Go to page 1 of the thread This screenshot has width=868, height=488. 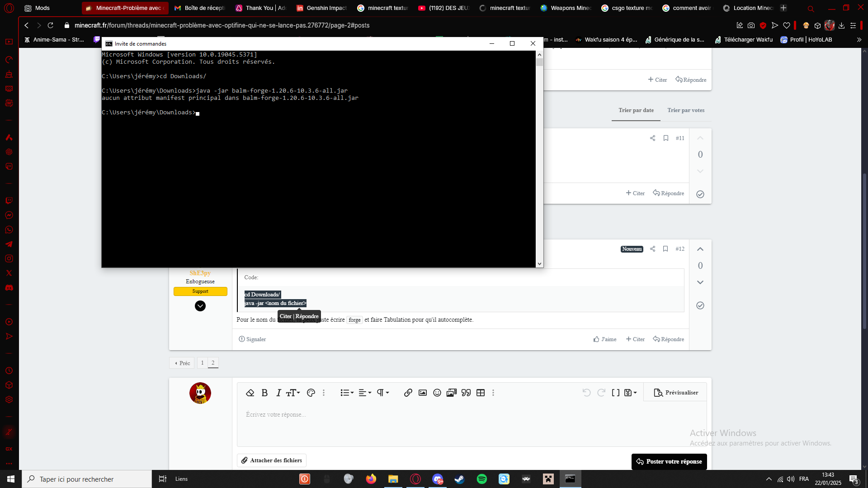coord(202,363)
